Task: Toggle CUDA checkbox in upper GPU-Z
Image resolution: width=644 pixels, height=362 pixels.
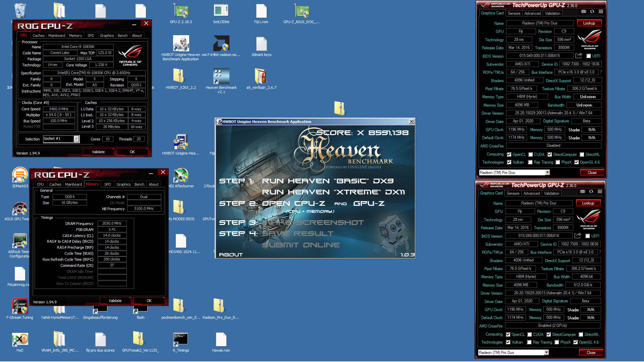Action: 531,155
